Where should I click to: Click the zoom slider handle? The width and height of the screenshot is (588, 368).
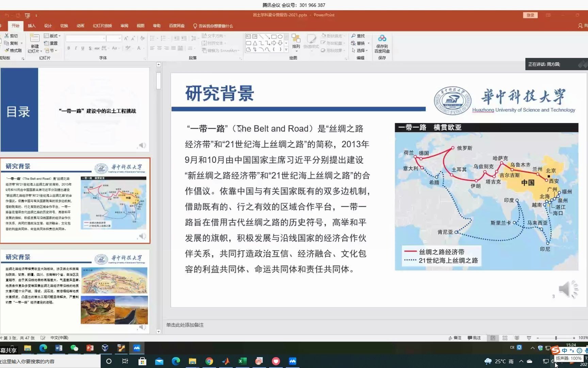click(556, 338)
